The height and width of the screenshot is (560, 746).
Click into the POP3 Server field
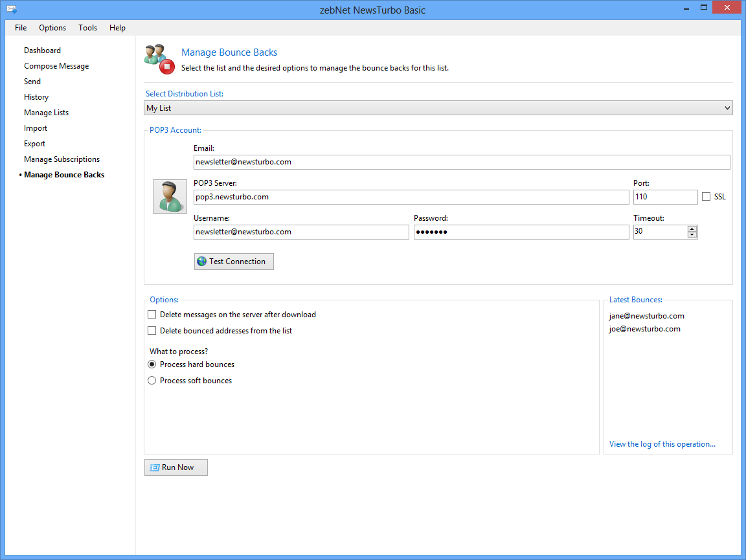pos(411,197)
